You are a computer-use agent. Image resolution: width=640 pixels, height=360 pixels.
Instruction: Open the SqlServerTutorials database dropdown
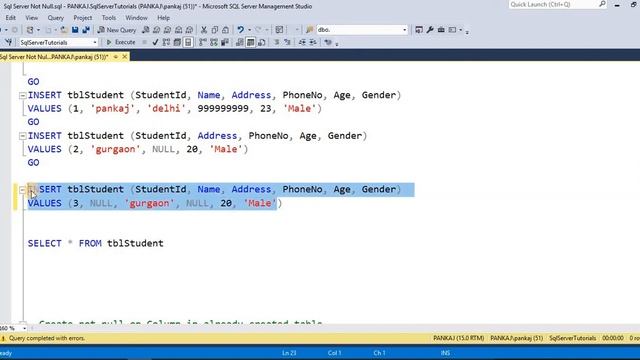(95, 42)
